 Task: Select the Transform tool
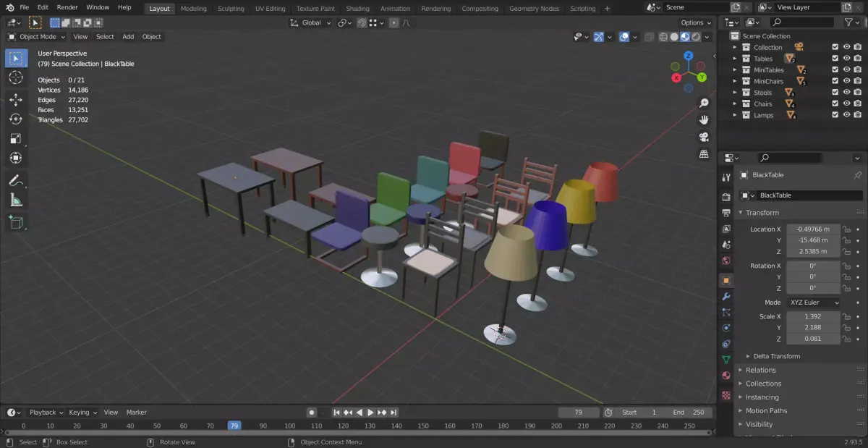16,158
